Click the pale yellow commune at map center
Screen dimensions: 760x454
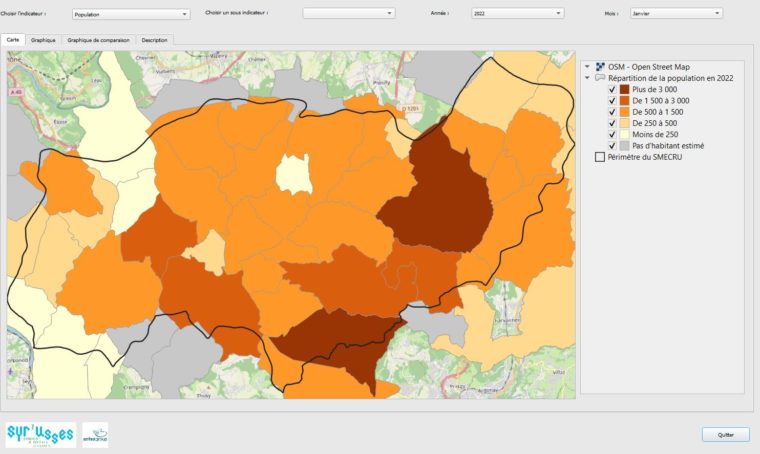294,173
